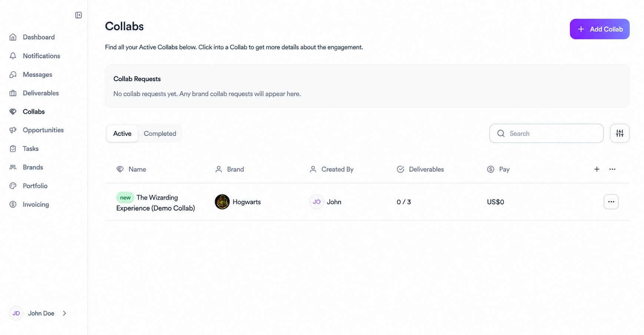Click the Brand column header
644x335 pixels.
(x=235, y=169)
